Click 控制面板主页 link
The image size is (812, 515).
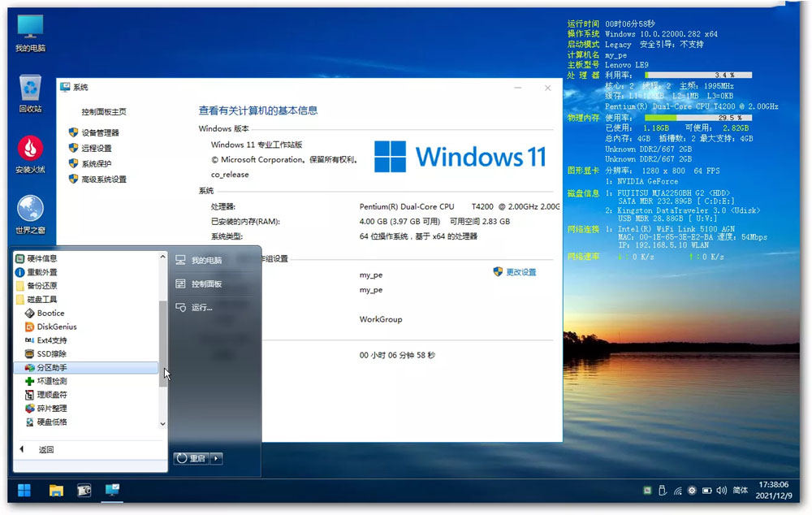(104, 111)
